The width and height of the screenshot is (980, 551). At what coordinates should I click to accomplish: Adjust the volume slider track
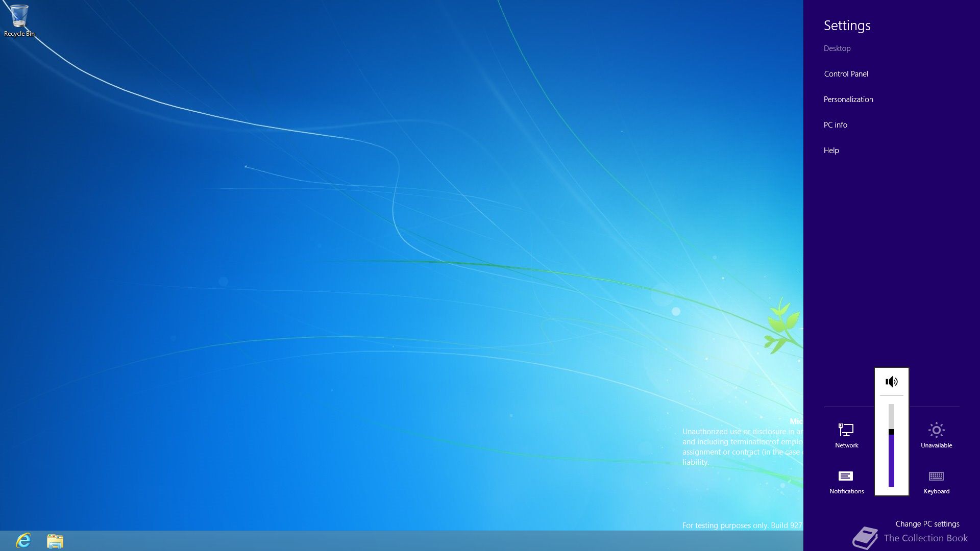(891, 445)
